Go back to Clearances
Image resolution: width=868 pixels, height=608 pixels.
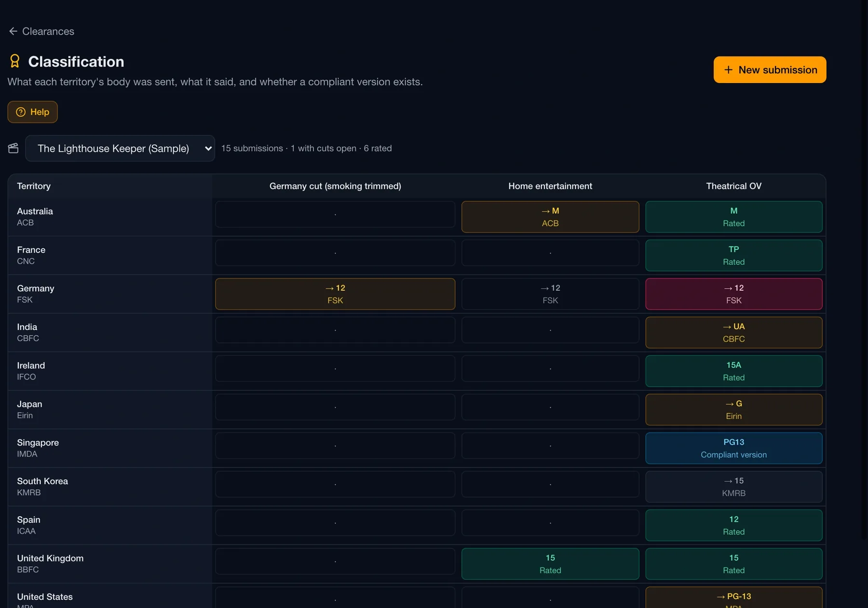41,31
